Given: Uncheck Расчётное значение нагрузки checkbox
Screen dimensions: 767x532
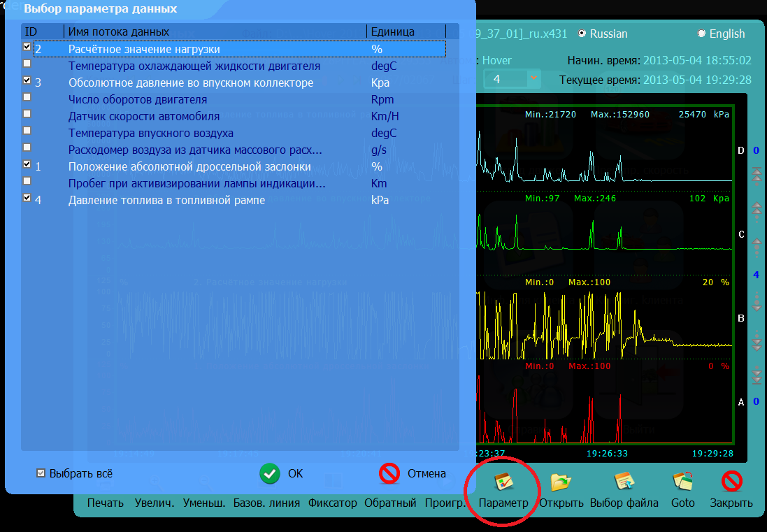Looking at the screenshot, I should [x=27, y=47].
